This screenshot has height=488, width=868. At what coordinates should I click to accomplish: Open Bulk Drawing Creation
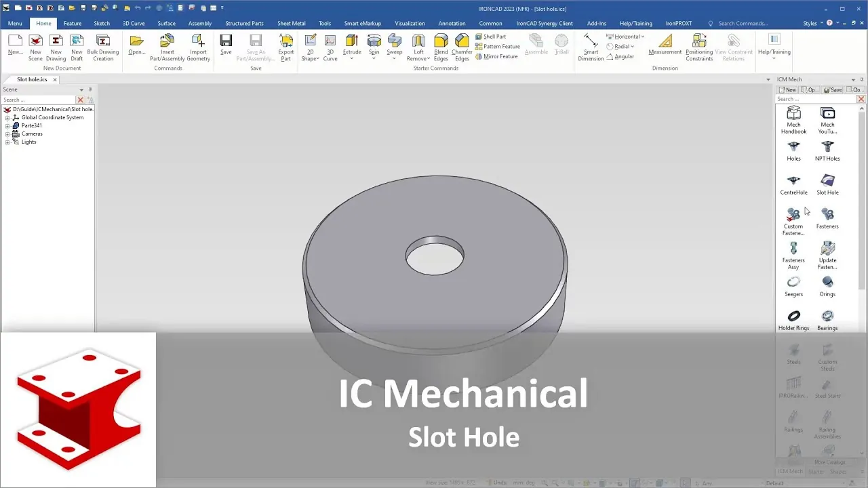click(x=103, y=47)
